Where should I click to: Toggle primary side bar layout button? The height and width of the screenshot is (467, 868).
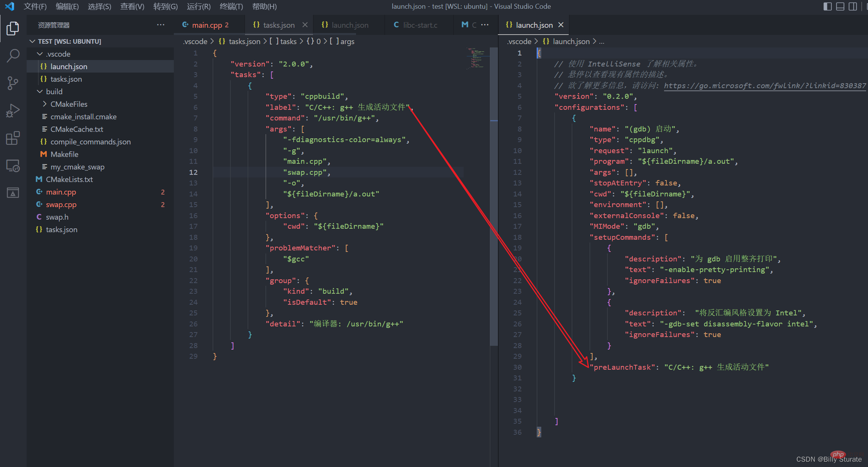pyautogui.click(x=827, y=6)
